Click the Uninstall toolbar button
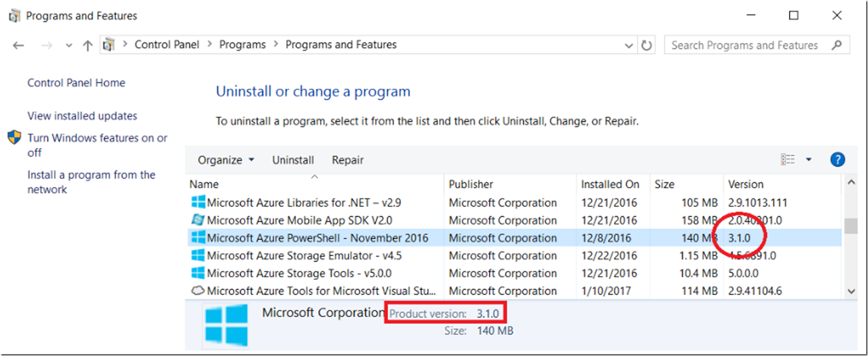The width and height of the screenshot is (868, 356). coord(293,160)
